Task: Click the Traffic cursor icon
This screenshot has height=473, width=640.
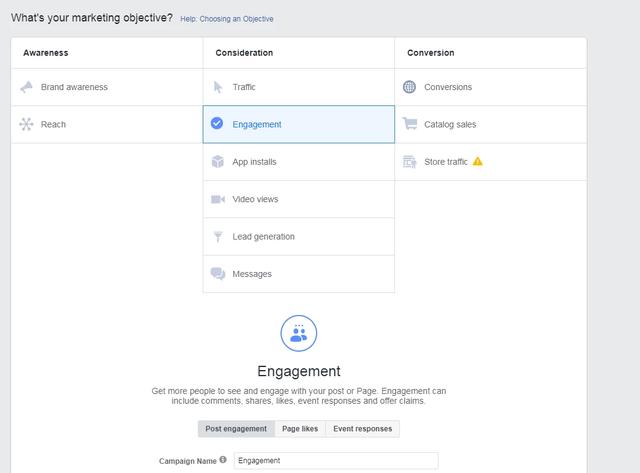Action: pos(217,87)
